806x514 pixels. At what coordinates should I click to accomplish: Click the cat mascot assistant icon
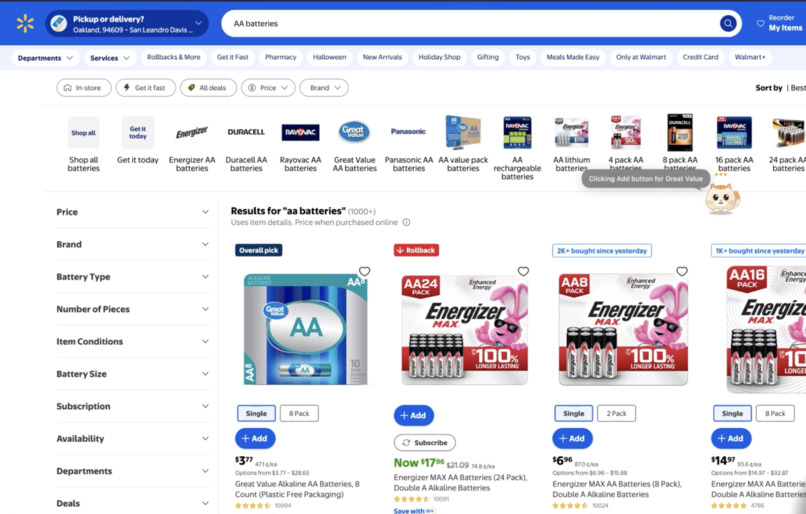(722, 198)
